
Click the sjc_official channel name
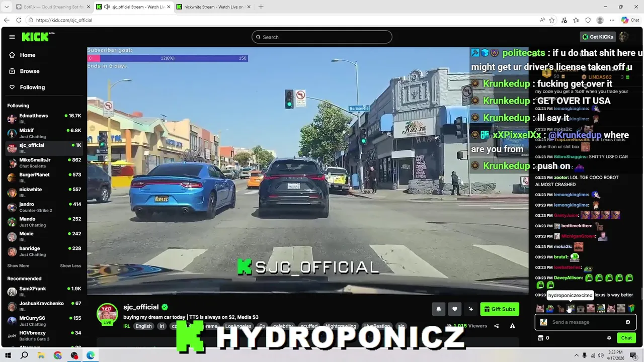pyautogui.click(x=141, y=307)
